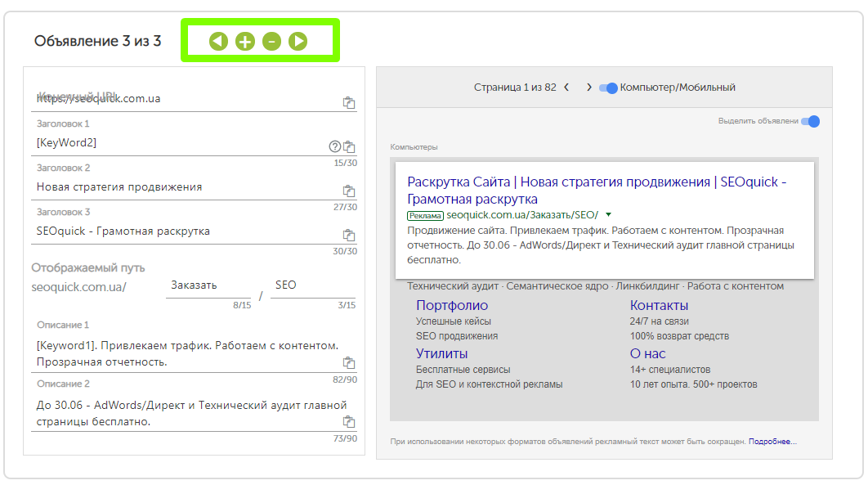This screenshot has width=868, height=485.
Task: Open Контакты sitelink
Action: point(659,305)
